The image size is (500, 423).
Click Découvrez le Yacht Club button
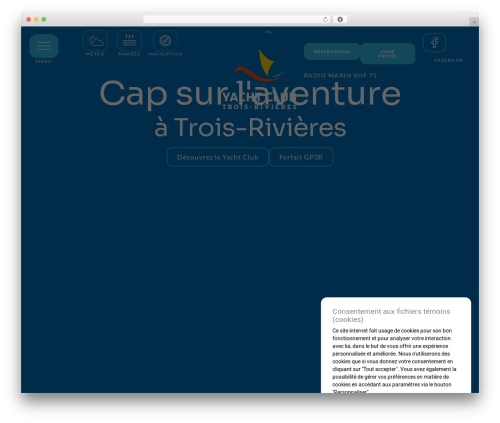click(218, 157)
